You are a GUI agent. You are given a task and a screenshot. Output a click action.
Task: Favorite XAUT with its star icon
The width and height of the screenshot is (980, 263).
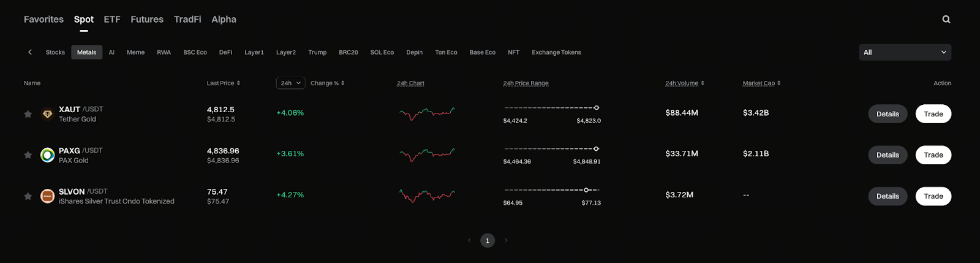(28, 114)
